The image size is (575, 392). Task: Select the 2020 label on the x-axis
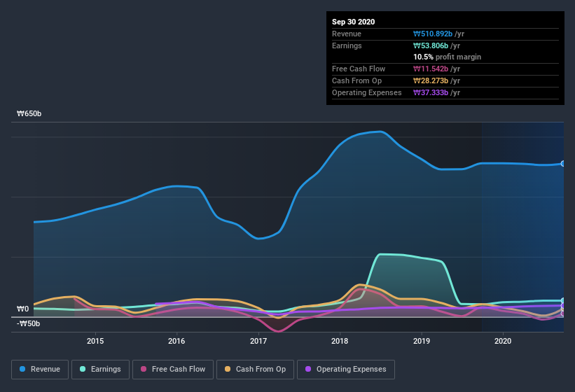pos(503,341)
